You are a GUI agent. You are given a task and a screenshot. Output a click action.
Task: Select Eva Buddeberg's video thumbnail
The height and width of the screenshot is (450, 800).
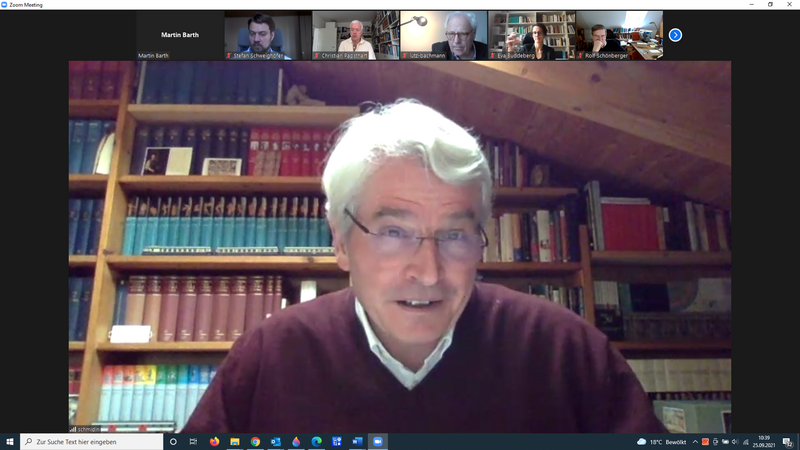[x=531, y=35]
